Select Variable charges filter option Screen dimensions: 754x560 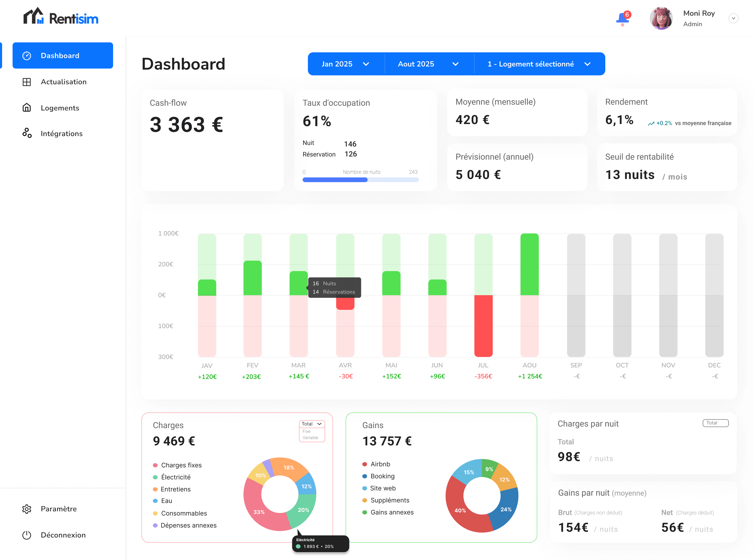click(310, 438)
